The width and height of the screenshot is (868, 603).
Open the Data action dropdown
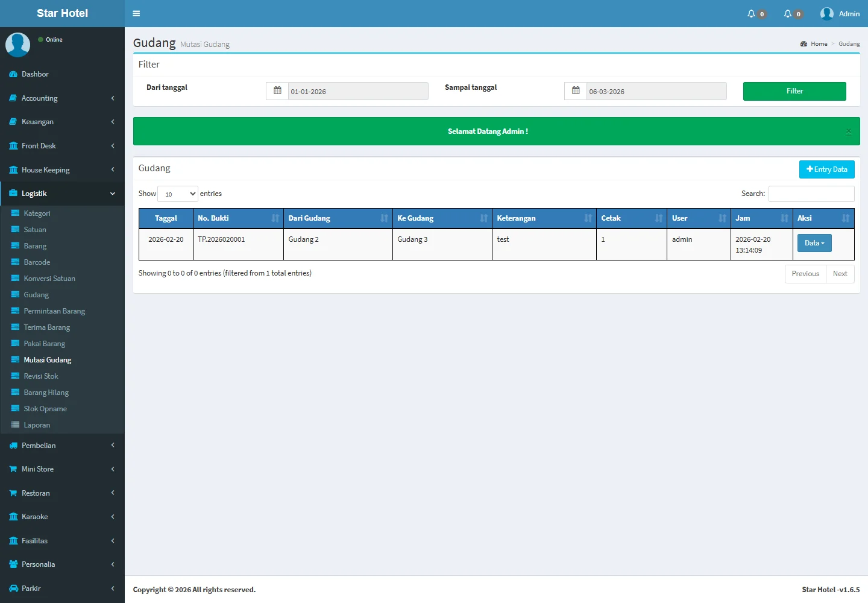tap(814, 243)
